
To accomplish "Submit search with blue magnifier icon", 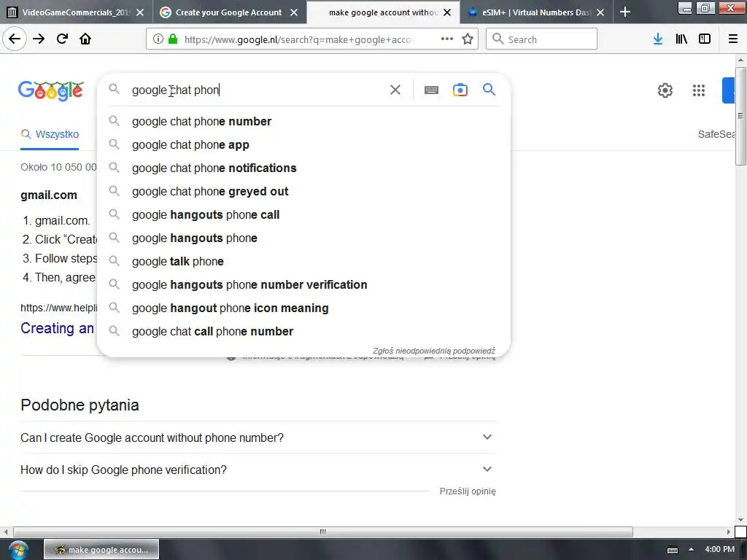I will point(489,89).
